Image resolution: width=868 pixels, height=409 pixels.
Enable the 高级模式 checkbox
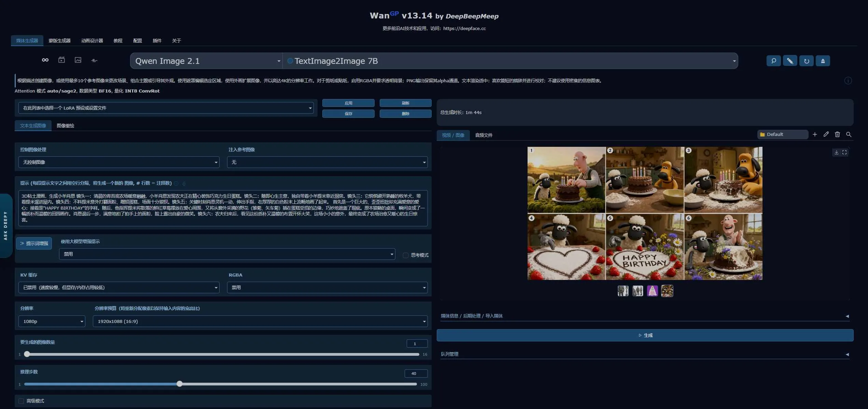click(x=21, y=401)
